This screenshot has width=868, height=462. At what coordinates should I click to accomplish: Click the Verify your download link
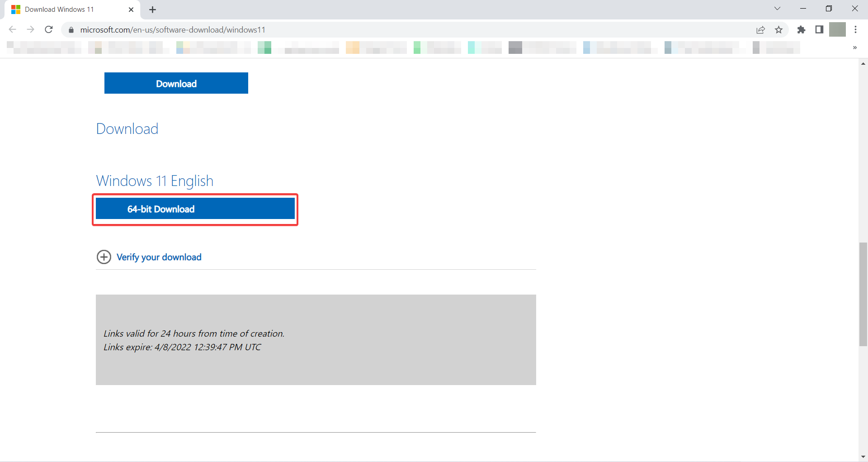[159, 257]
